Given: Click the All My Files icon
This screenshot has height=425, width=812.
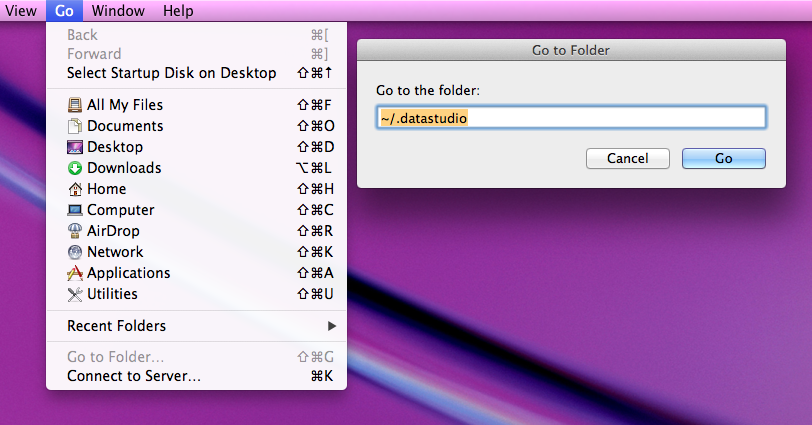Looking at the screenshot, I should pos(75,105).
